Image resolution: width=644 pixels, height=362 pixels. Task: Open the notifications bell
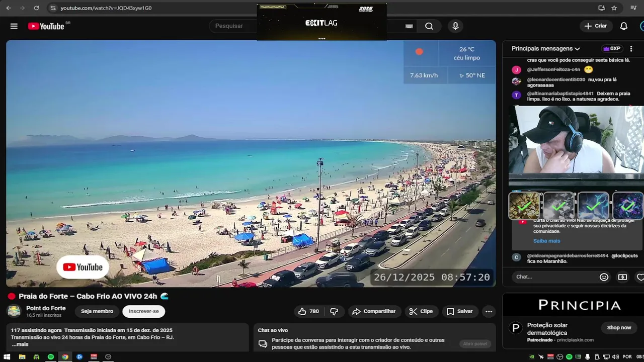pos(624,26)
